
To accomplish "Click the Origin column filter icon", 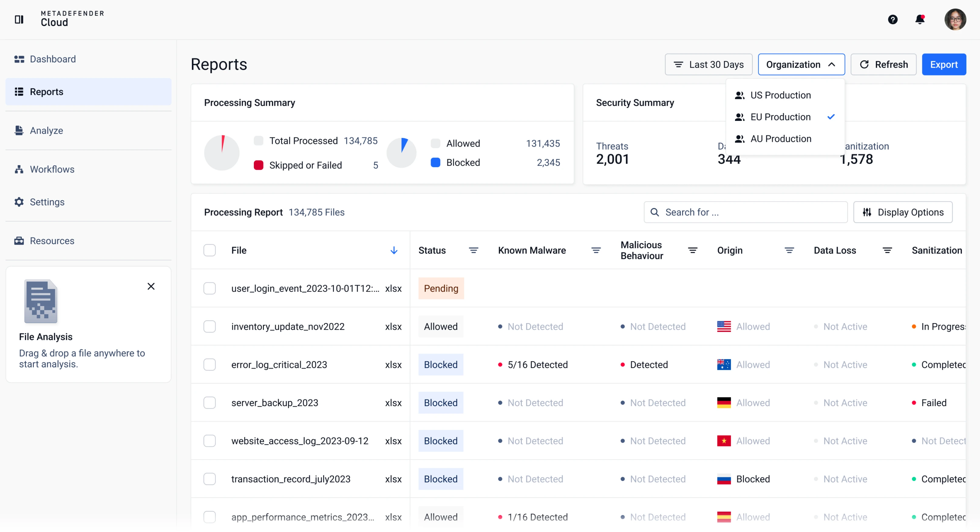I will click(789, 251).
